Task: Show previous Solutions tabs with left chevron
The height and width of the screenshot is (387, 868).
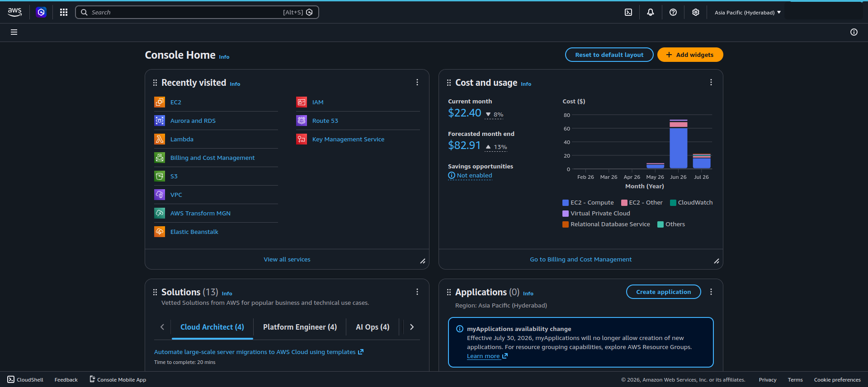Action: (x=162, y=327)
